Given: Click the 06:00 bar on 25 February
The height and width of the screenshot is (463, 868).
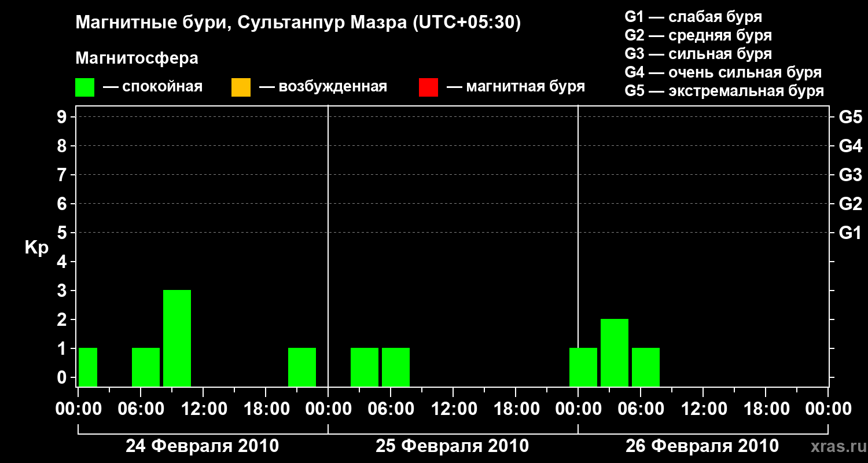Looking at the screenshot, I should tap(396, 367).
